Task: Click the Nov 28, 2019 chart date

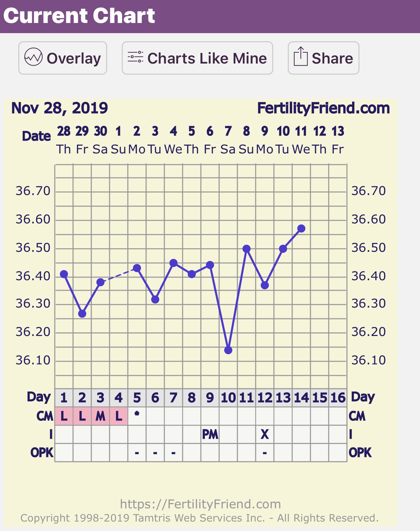Action: point(60,108)
